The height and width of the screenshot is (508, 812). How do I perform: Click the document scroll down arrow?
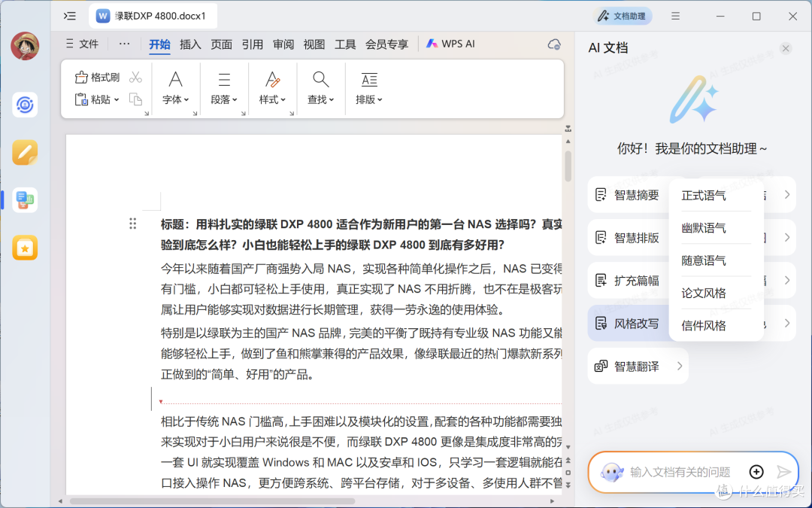click(x=568, y=447)
